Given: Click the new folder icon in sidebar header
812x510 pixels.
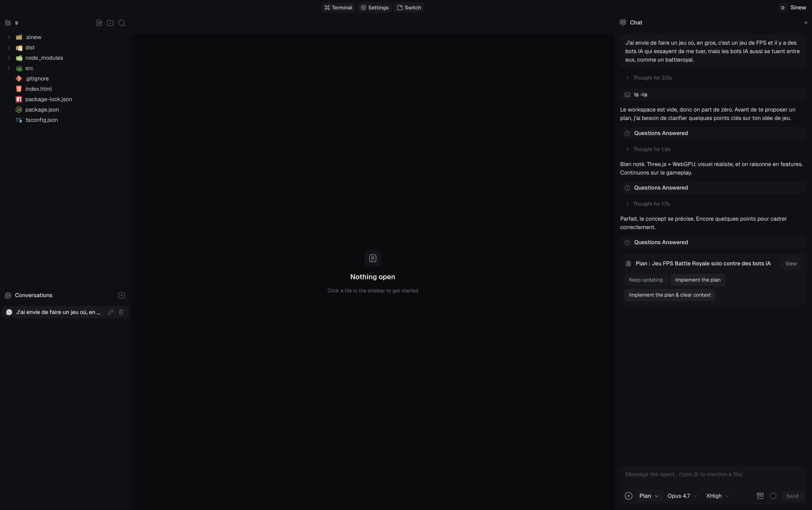Looking at the screenshot, I should [x=110, y=23].
